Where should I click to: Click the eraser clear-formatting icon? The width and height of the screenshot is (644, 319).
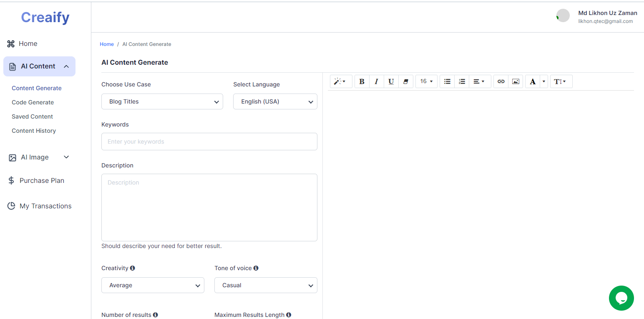(405, 81)
